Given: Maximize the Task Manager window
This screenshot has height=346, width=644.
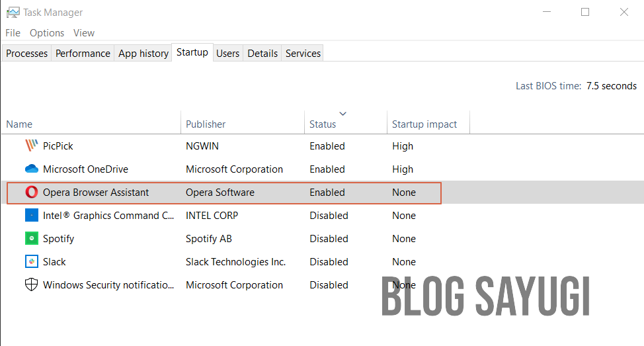Looking at the screenshot, I should pyautogui.click(x=585, y=12).
